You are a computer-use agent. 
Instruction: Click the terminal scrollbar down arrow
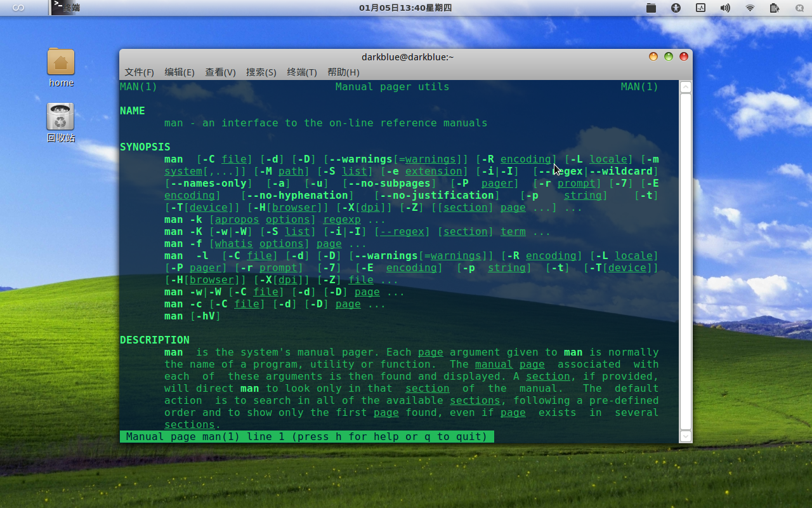click(685, 436)
